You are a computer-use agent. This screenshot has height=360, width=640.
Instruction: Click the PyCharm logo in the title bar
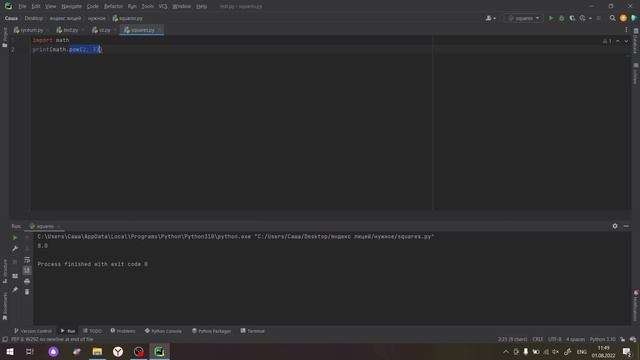coord(8,6)
